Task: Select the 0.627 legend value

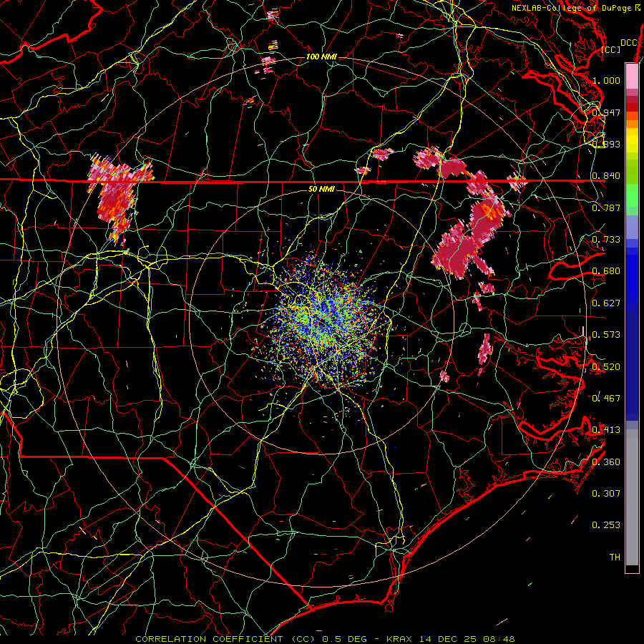Action: point(606,303)
